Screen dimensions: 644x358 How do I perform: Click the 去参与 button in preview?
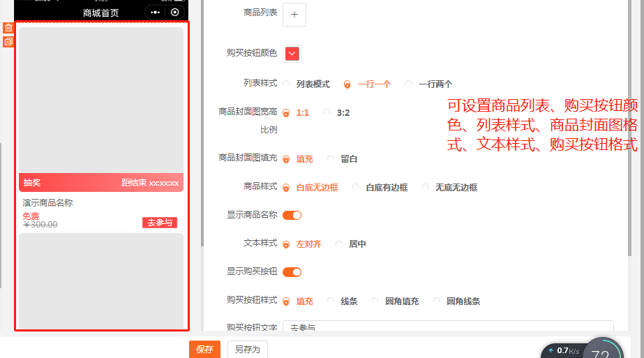[x=160, y=223]
